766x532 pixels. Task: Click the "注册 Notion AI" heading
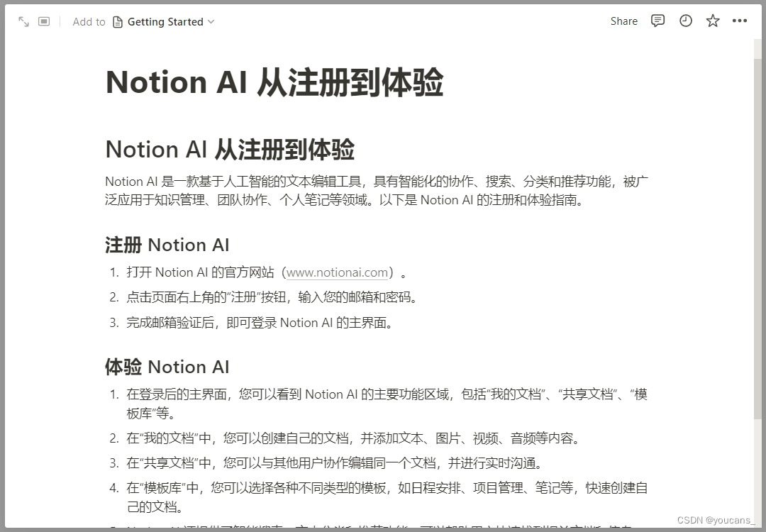pos(167,245)
